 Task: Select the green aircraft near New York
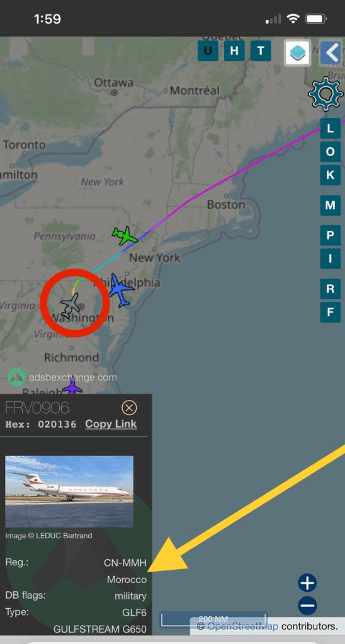pos(125,236)
